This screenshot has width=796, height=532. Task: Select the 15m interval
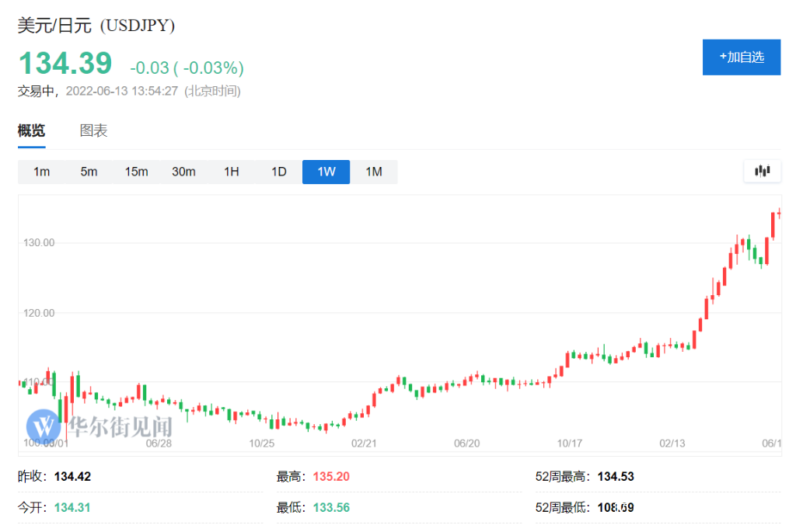tap(136, 172)
